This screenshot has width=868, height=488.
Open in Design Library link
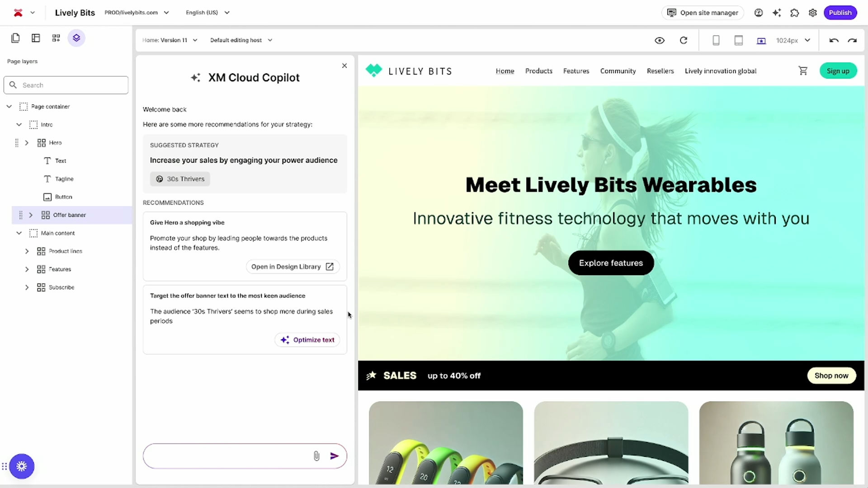[x=292, y=266]
